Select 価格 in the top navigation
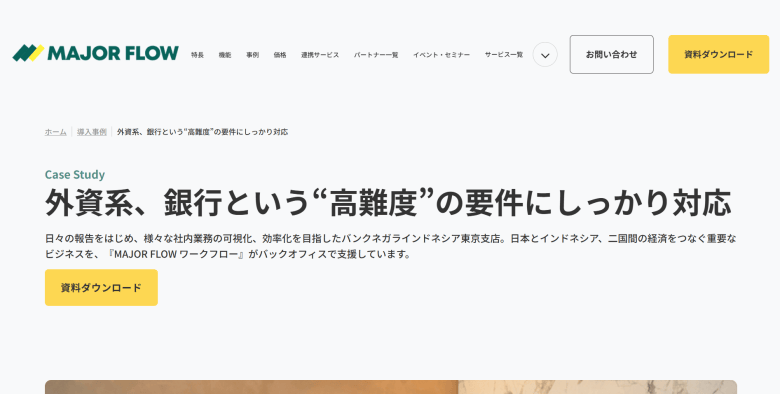 pyautogui.click(x=280, y=55)
